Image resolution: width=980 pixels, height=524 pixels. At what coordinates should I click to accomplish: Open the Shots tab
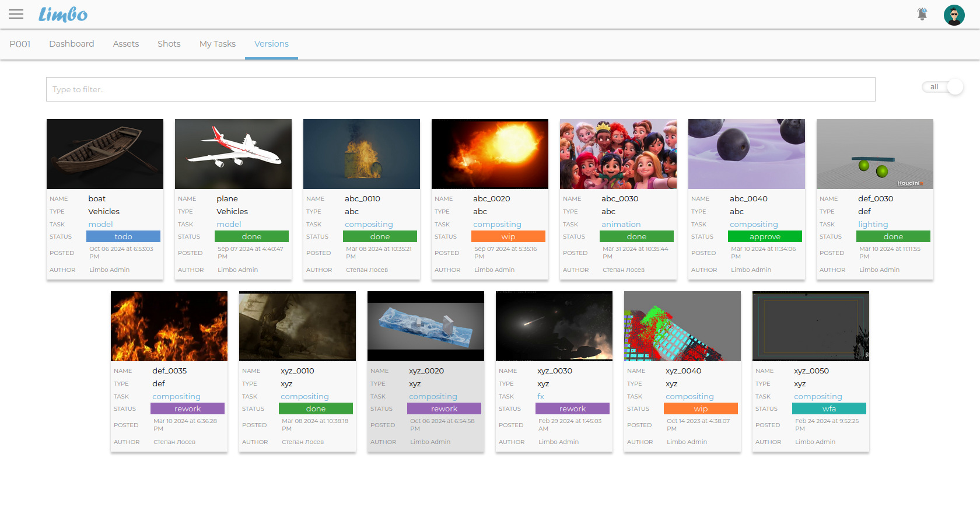(169, 44)
